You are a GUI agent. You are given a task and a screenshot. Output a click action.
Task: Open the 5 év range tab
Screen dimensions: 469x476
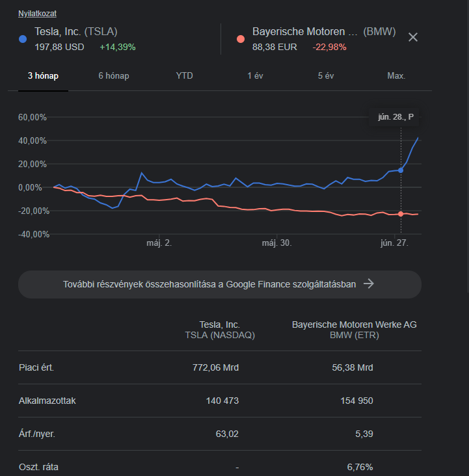coord(326,76)
